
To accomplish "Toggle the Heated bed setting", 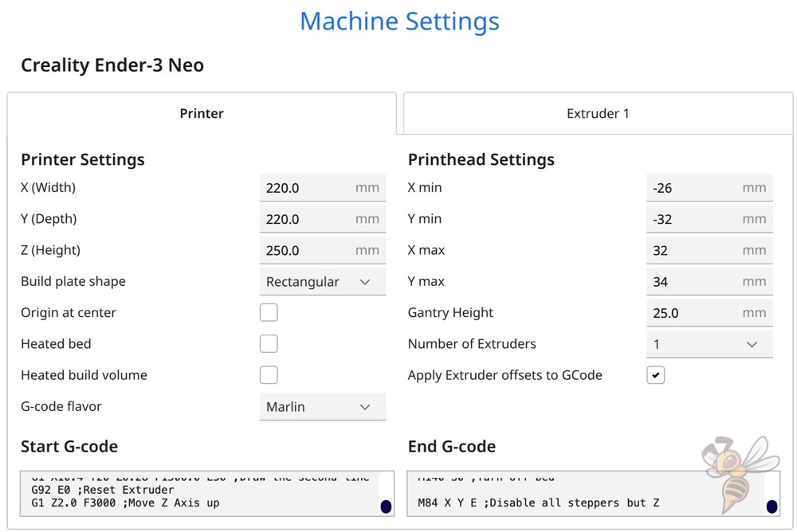I will (269, 343).
